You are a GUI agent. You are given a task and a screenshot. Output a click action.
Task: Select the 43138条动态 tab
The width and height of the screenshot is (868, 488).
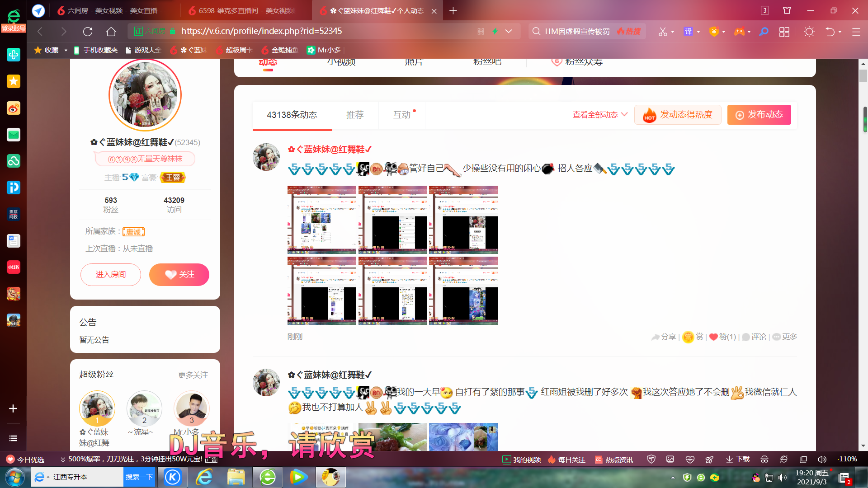pos(292,115)
